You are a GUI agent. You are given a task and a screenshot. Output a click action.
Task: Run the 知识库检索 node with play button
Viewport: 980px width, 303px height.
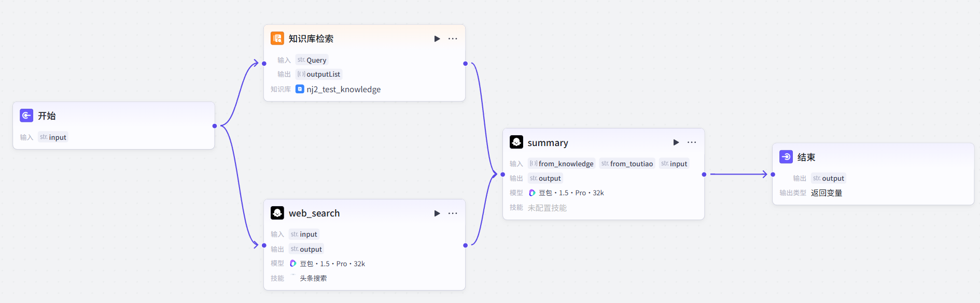pyautogui.click(x=437, y=39)
